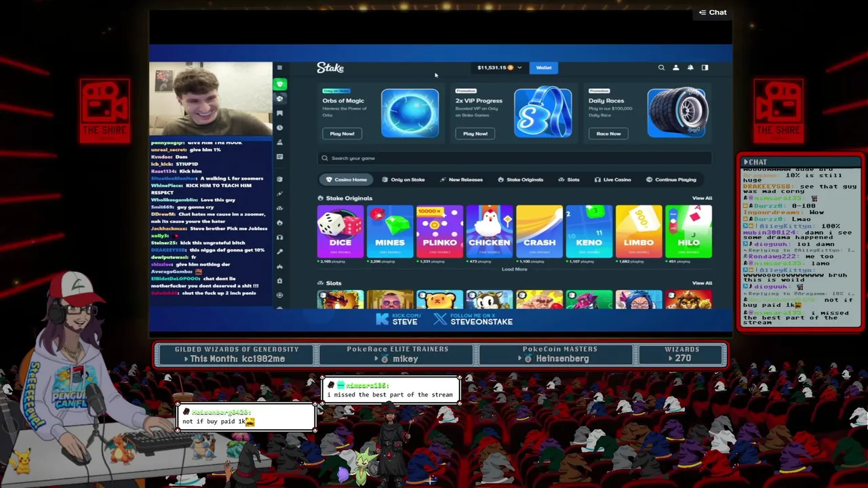Click the search magnifier icon in header
The image size is (868, 488).
tap(661, 68)
